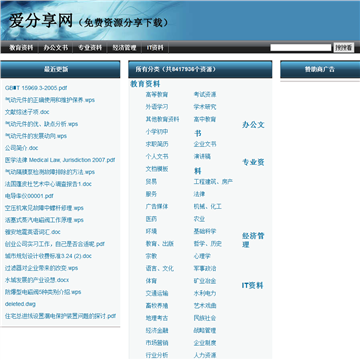360x360 pixels.
Task: Open the 电导率仪00001.pdf file
Action: [29, 196]
